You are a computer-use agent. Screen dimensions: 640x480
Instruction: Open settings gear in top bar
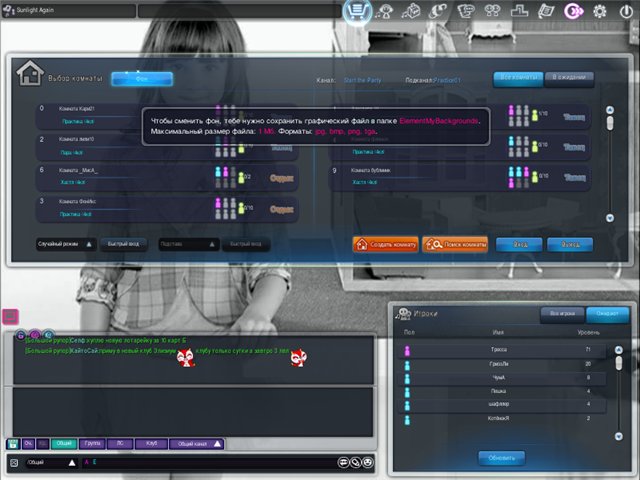(x=600, y=12)
